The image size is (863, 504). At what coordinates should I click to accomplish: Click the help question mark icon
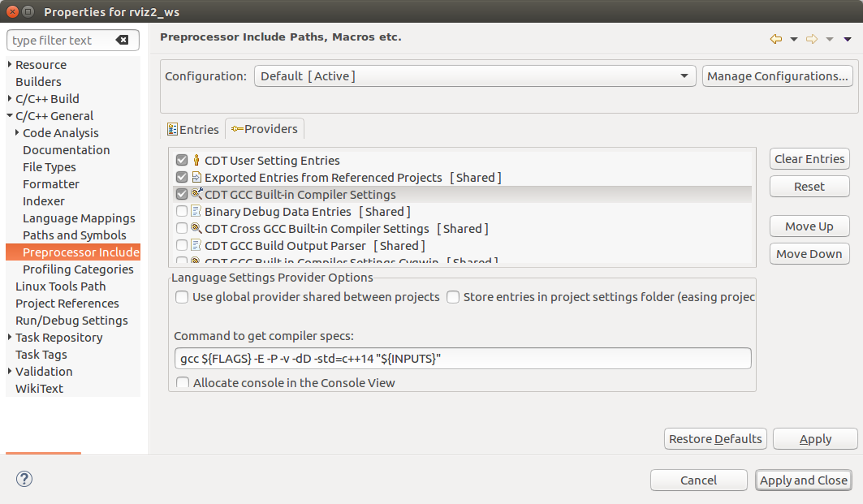tap(24, 479)
